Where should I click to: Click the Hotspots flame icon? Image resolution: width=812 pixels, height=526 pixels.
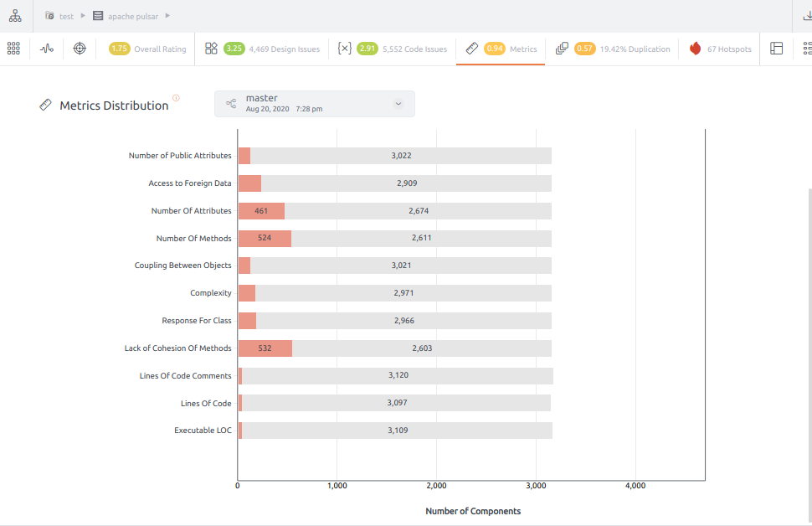click(x=695, y=49)
